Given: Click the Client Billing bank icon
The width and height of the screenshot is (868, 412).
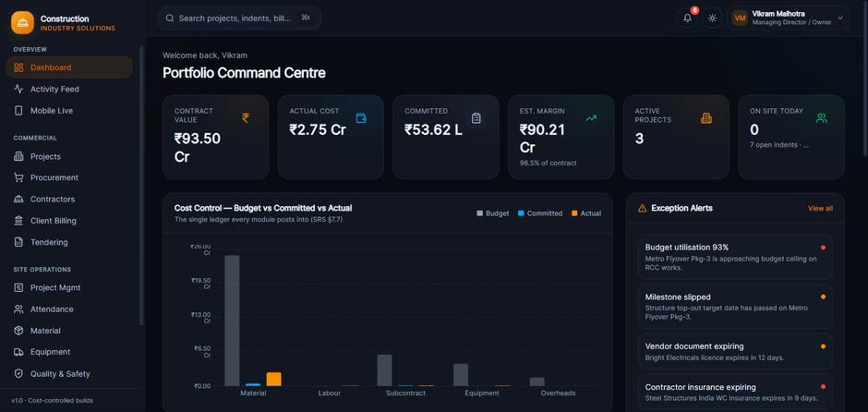Looking at the screenshot, I should coord(18,221).
